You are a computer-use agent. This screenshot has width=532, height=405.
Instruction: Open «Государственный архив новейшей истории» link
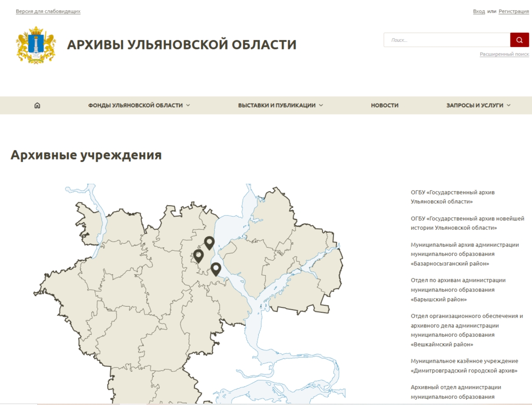coord(467,223)
